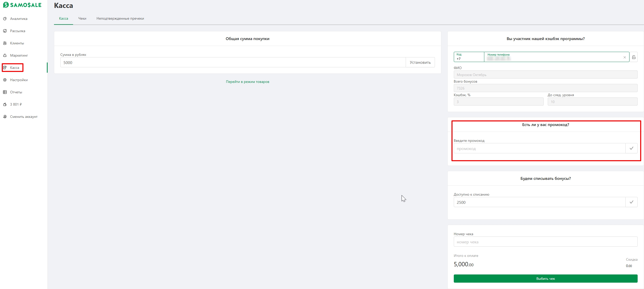The width and height of the screenshot is (644, 289).
Task: Switch to the Чеки tab
Action: tap(82, 18)
